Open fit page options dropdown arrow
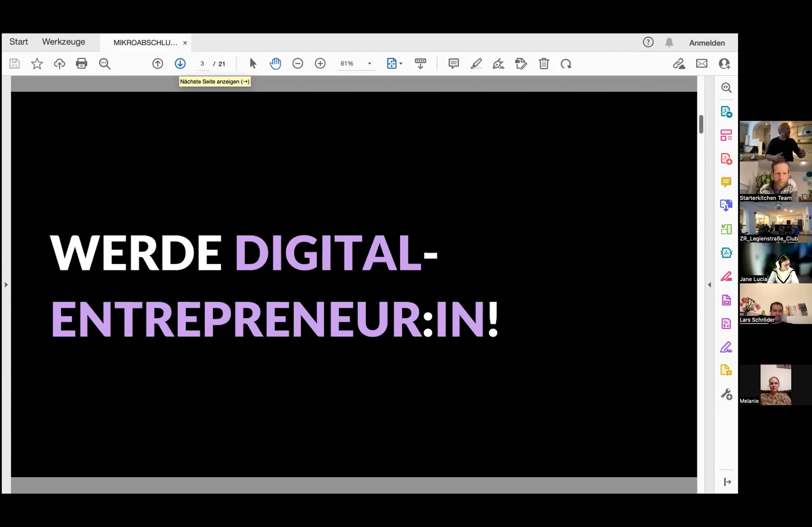 pos(401,64)
